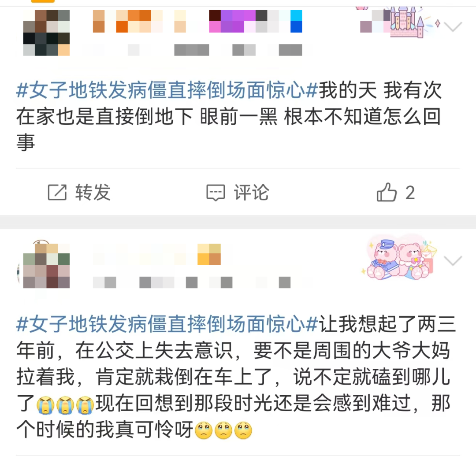
Task: Tap the last pleading-face emoji at post end
Action: click(243, 430)
